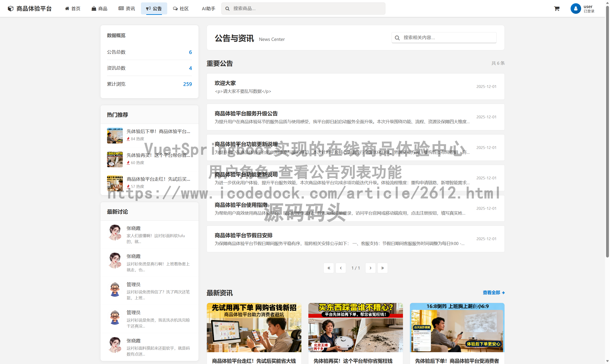610x364 pixels.
Task: Click the search icon in 公告与资讯 panel
Action: pyautogui.click(x=397, y=38)
